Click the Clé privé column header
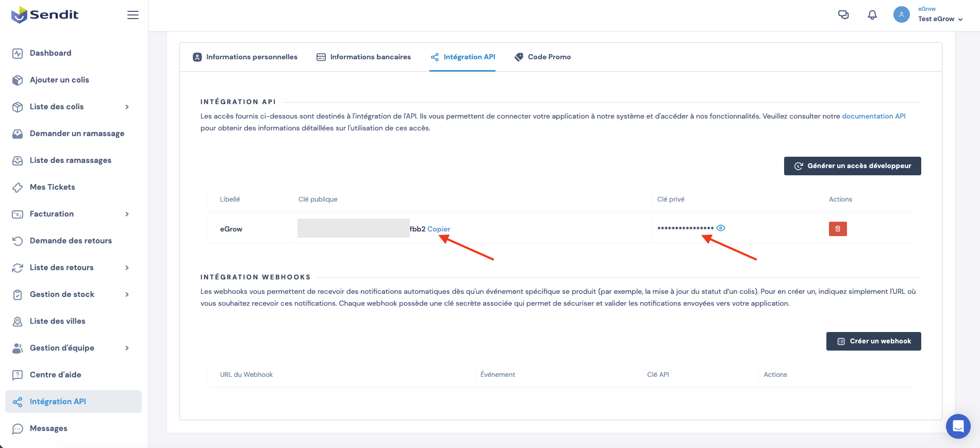Image resolution: width=980 pixels, height=448 pixels. (671, 199)
